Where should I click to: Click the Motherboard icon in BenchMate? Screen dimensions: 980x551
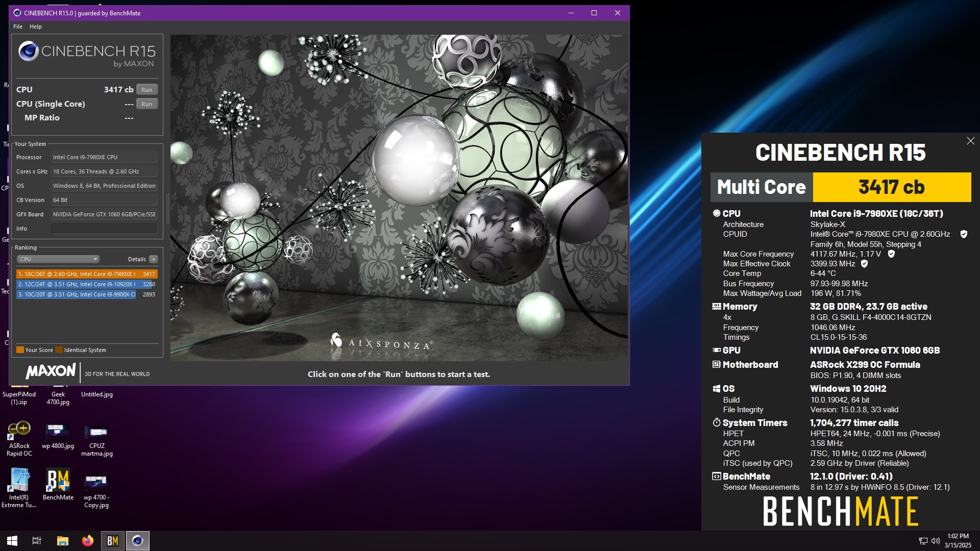pos(717,364)
